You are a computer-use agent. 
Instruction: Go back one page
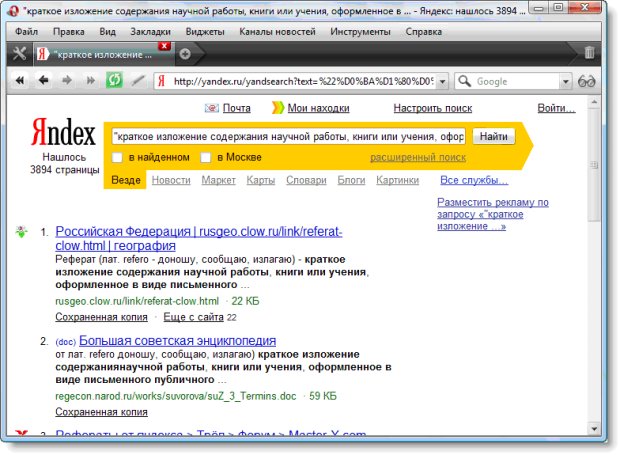pyautogui.click(x=43, y=81)
